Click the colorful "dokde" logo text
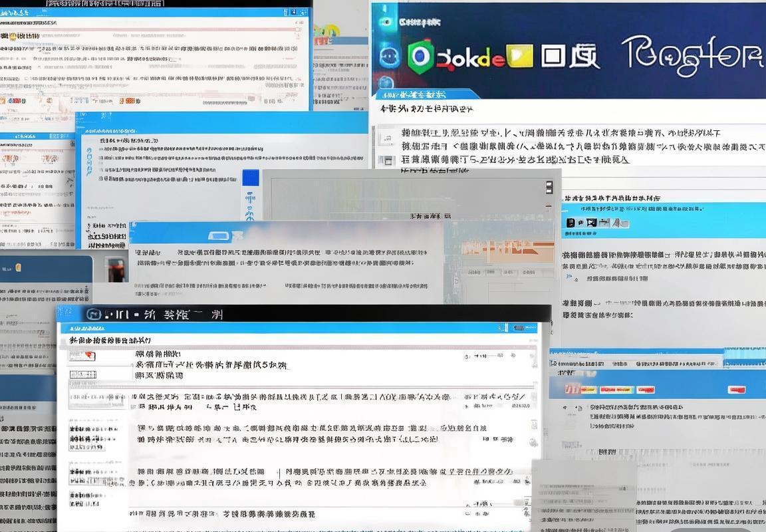This screenshot has height=532, width=766. pos(470,59)
